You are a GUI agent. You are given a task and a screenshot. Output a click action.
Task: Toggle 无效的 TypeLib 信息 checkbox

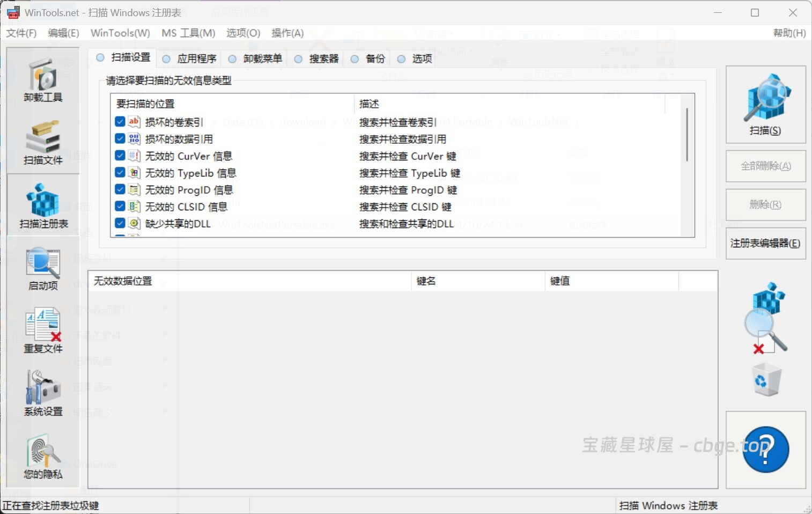click(x=120, y=173)
